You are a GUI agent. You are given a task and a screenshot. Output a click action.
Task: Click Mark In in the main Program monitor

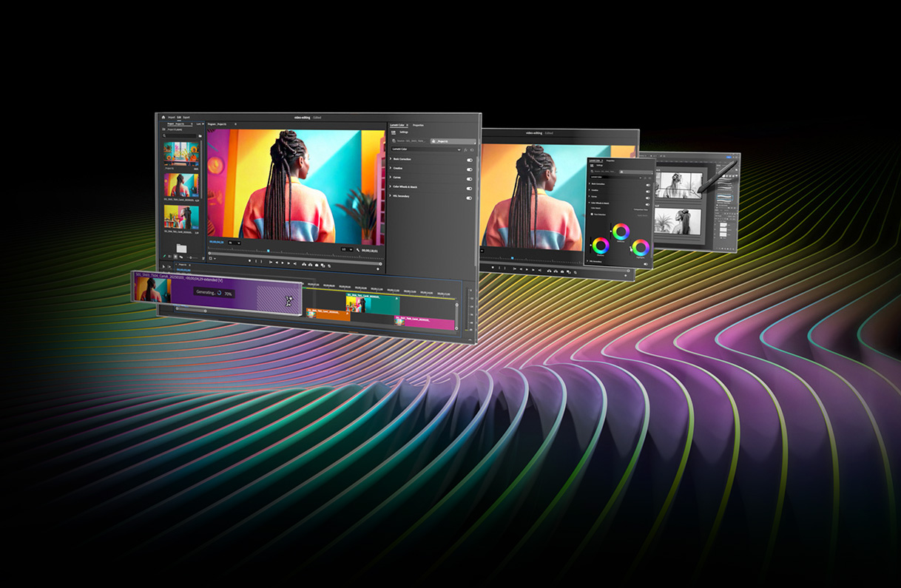point(257,261)
